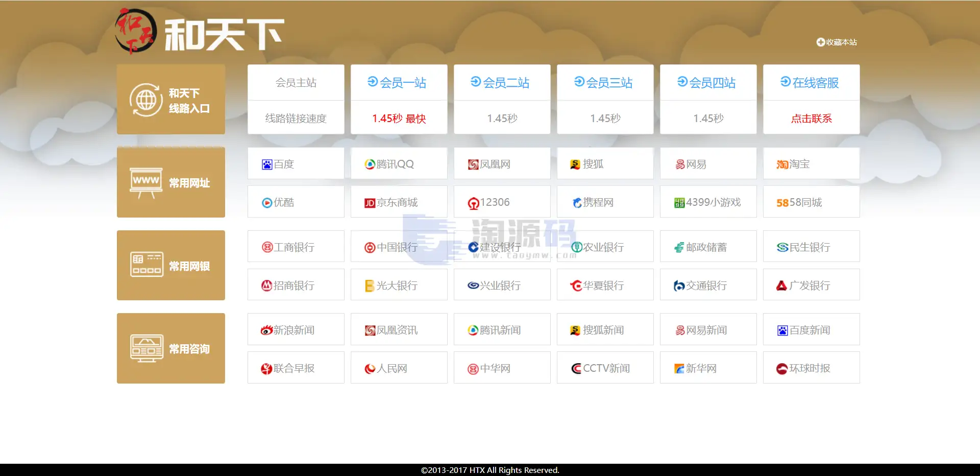Screen dimensions: 980x476
Task: Click the Ctrip dolphin icon
Action: 577,203
